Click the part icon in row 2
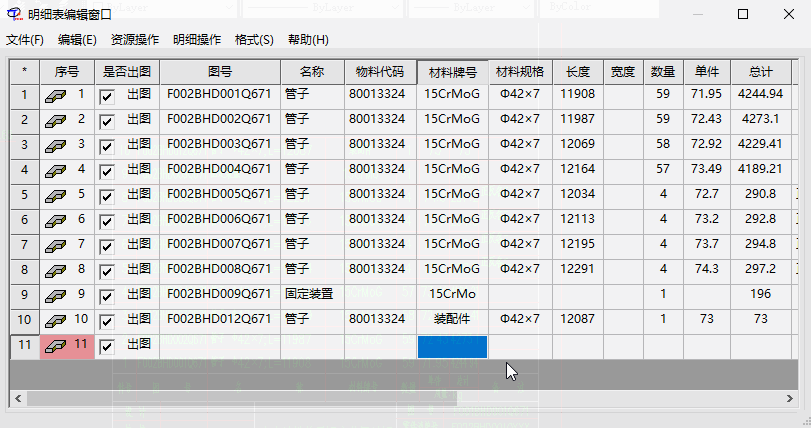This screenshot has width=811, height=428. pos(55,121)
